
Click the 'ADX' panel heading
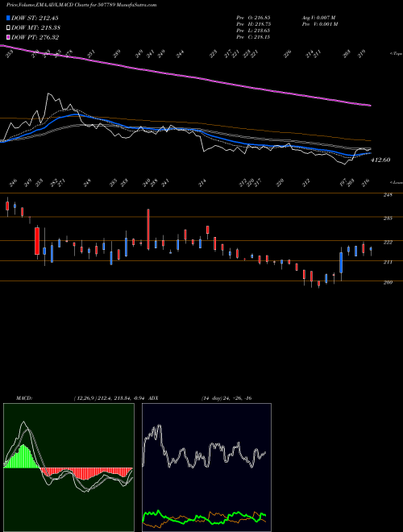tap(153, 398)
